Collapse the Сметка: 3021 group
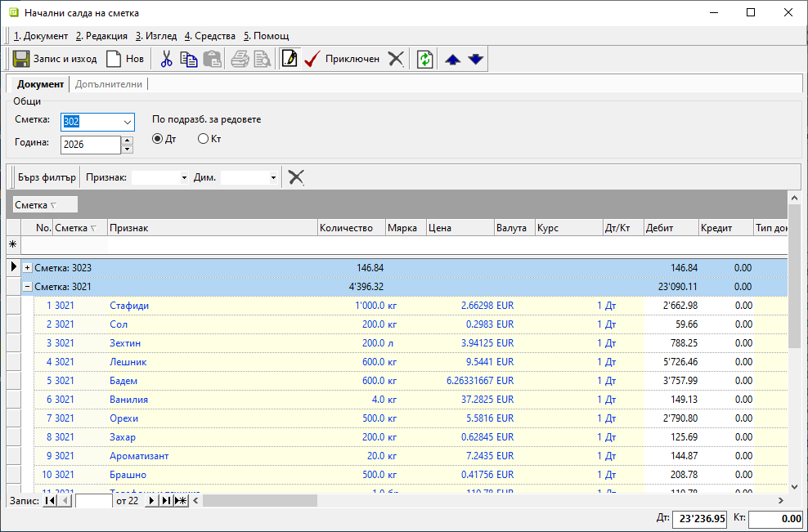 (x=27, y=287)
